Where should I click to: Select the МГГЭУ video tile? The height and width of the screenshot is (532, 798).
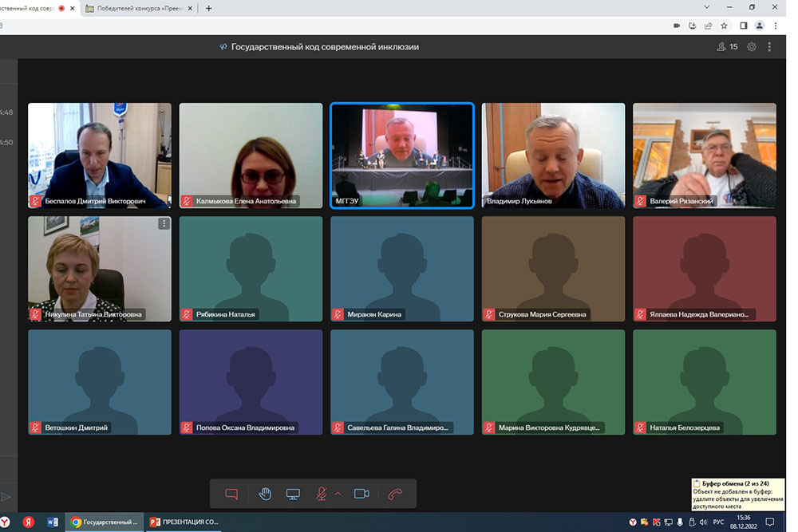click(402, 155)
